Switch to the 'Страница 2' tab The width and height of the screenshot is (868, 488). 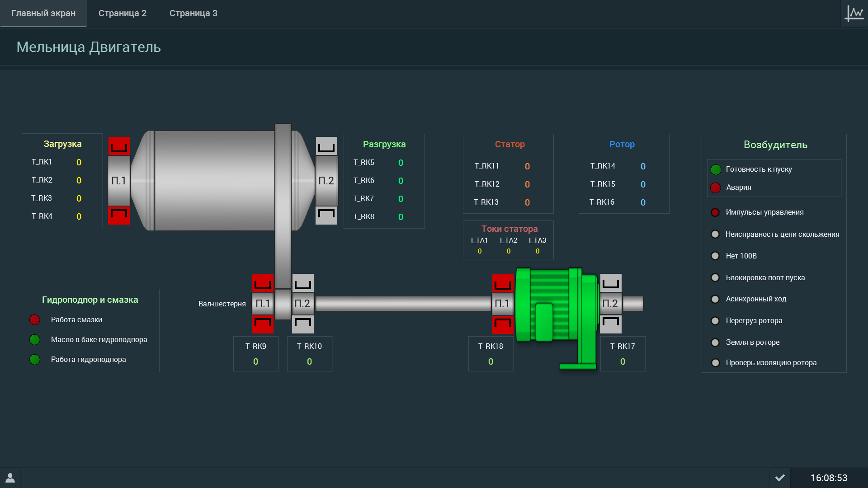point(123,14)
